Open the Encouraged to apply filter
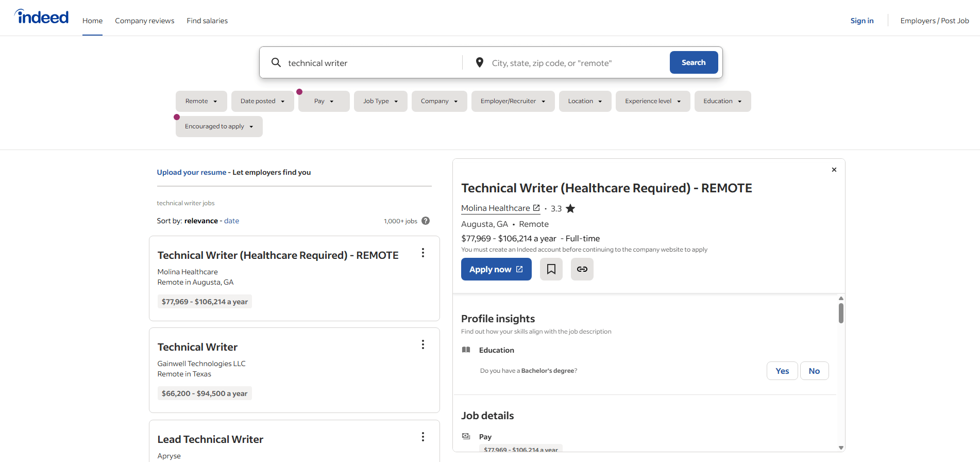980x462 pixels. coord(219,126)
